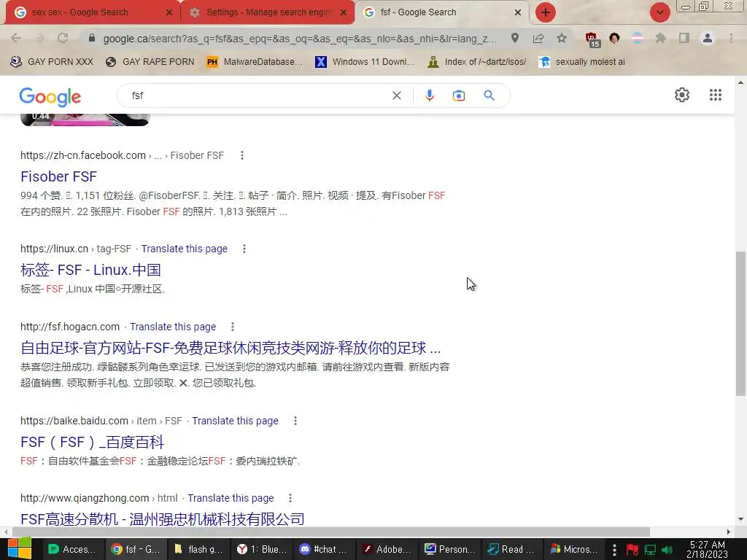Open the Google apps grid
This screenshot has height=560, width=747.
click(715, 95)
